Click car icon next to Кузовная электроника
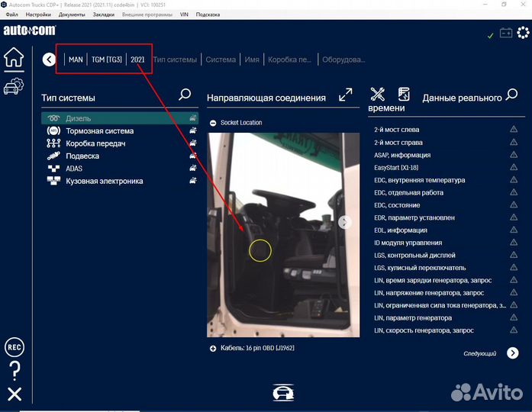This screenshot has width=532, height=412. (x=192, y=181)
